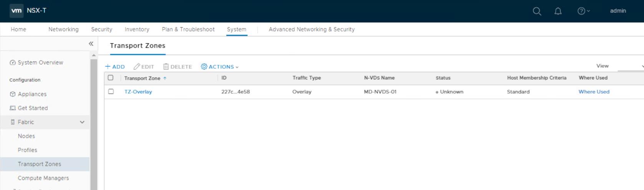Go to the Home tab
This screenshot has width=644, height=190.
(x=18, y=29)
